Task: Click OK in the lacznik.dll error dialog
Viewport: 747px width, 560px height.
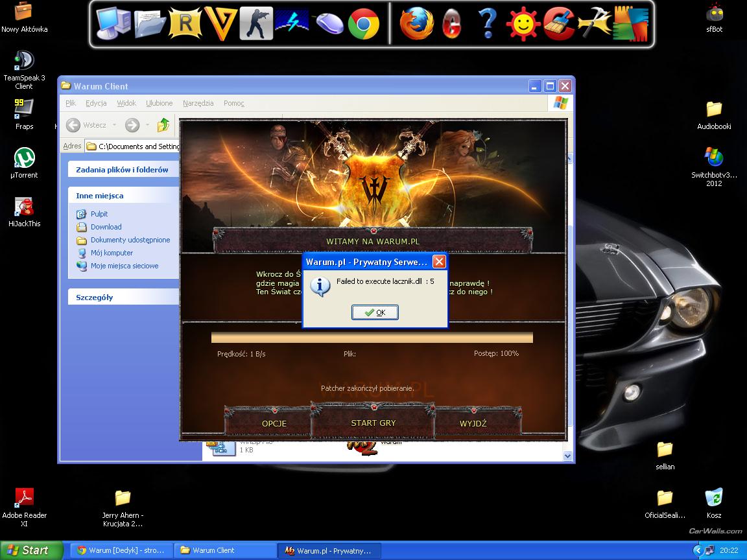Action: 375,312
